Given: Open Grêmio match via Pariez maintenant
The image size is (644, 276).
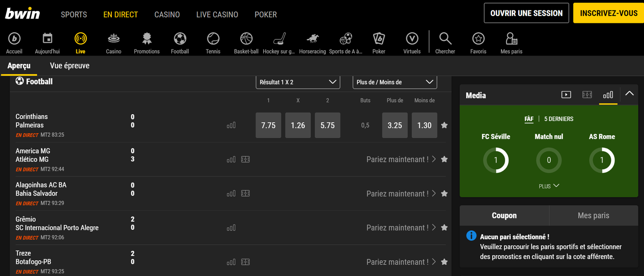Looking at the screenshot, I should click(401, 228).
